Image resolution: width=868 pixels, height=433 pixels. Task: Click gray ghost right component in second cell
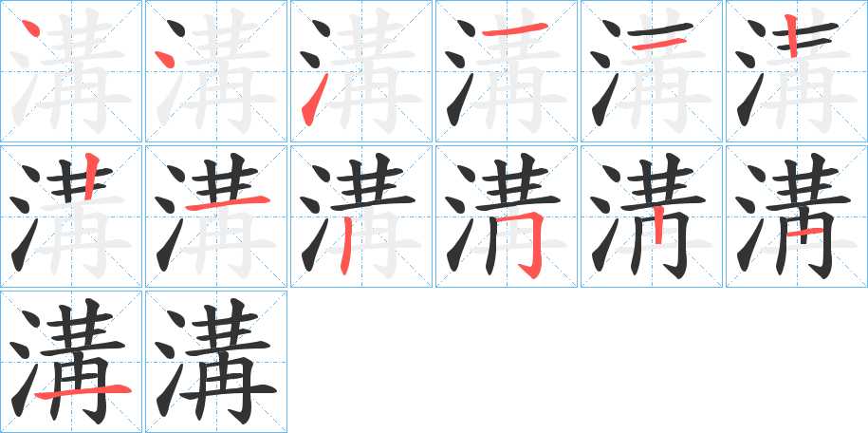tap(228, 71)
